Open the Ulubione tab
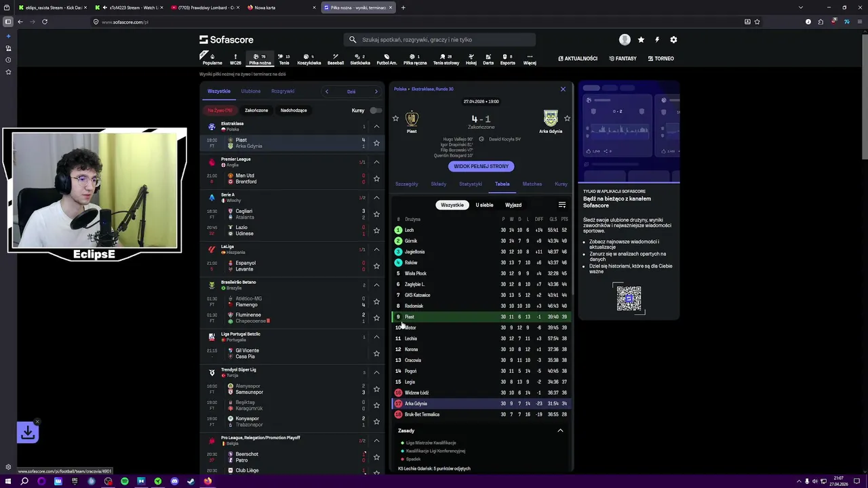 coord(251,91)
